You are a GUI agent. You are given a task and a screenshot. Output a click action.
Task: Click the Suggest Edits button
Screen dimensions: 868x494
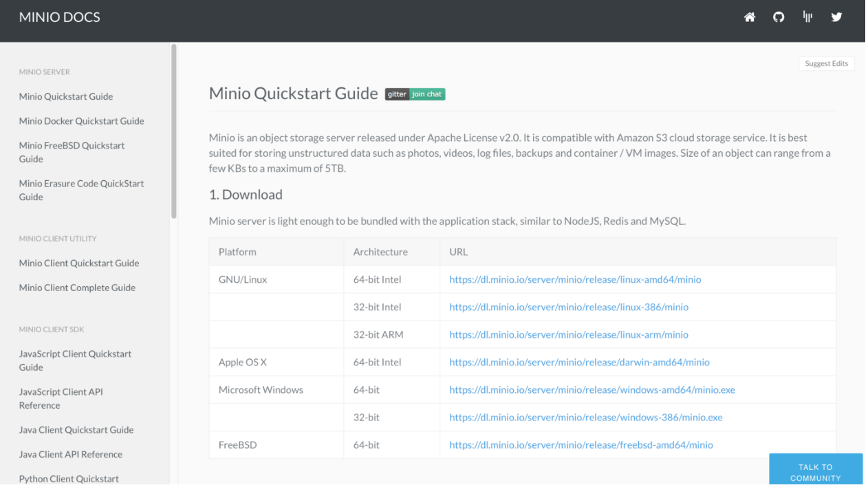[826, 63]
